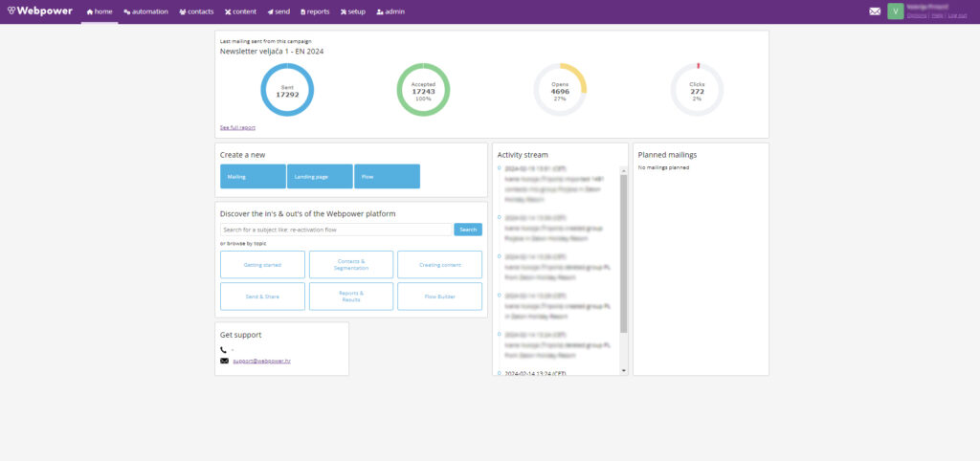Click the Opens donut chart
Image resolution: width=980 pixels, height=461 pixels.
pyautogui.click(x=560, y=90)
